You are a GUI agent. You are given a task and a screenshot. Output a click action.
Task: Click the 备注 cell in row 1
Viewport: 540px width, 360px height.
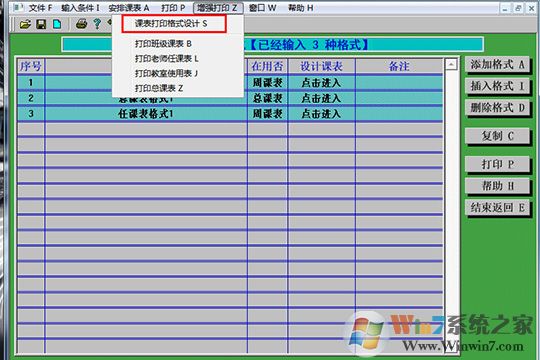(399, 83)
